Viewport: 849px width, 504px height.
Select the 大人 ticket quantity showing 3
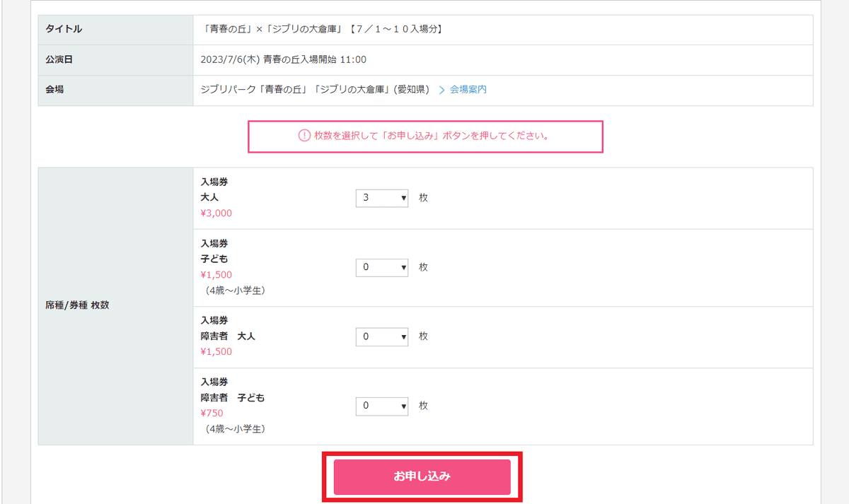click(381, 198)
